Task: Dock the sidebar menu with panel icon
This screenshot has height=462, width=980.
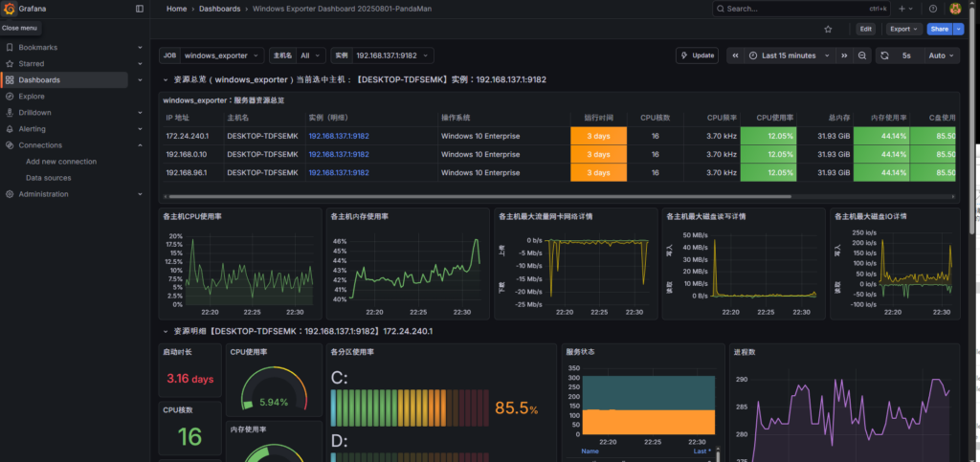Action: 140,9
